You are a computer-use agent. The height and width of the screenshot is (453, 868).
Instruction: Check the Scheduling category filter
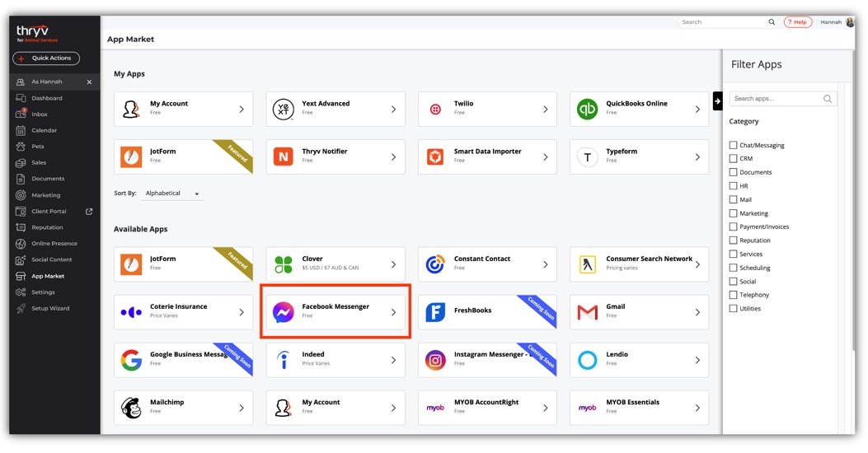[x=733, y=268]
